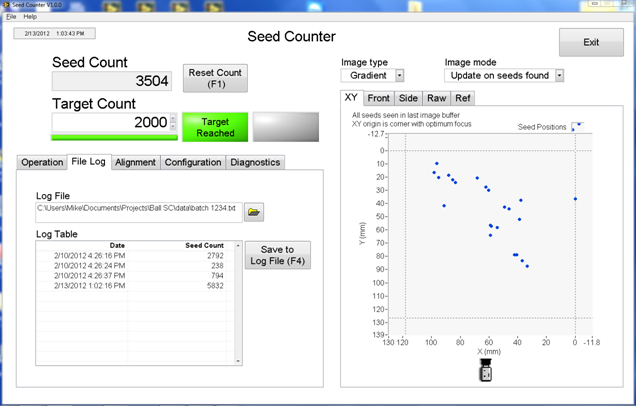Viewport: 636px width, 406px height.
Task: Click the gray indicator beside Target Reached
Action: [x=285, y=126]
